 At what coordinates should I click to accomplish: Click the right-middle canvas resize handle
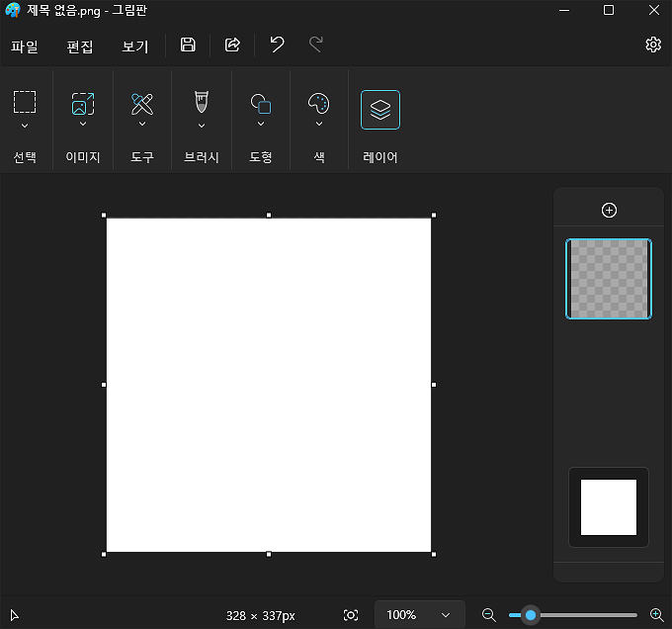pyautogui.click(x=434, y=385)
